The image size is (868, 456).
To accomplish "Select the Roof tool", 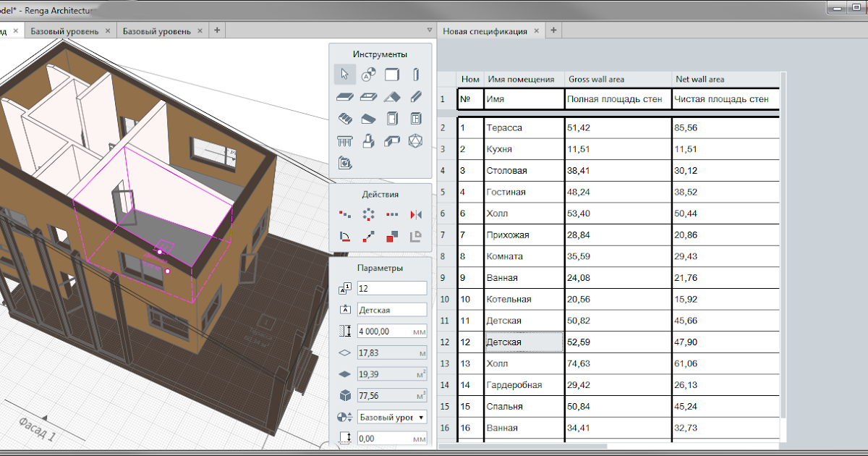I will pos(391,96).
